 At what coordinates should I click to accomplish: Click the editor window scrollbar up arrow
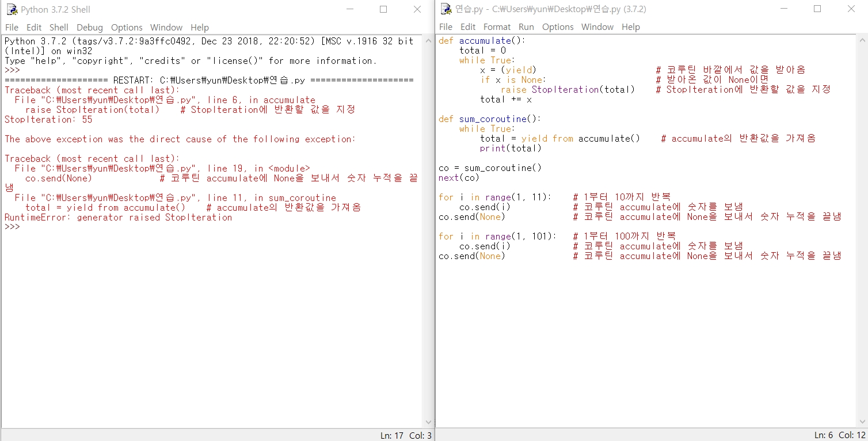click(862, 40)
